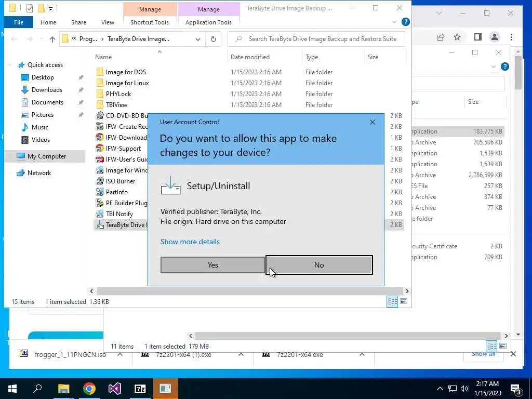Screen dimensions: 532x399
Task: Select Quick access in navigation pane
Action: (x=45, y=65)
